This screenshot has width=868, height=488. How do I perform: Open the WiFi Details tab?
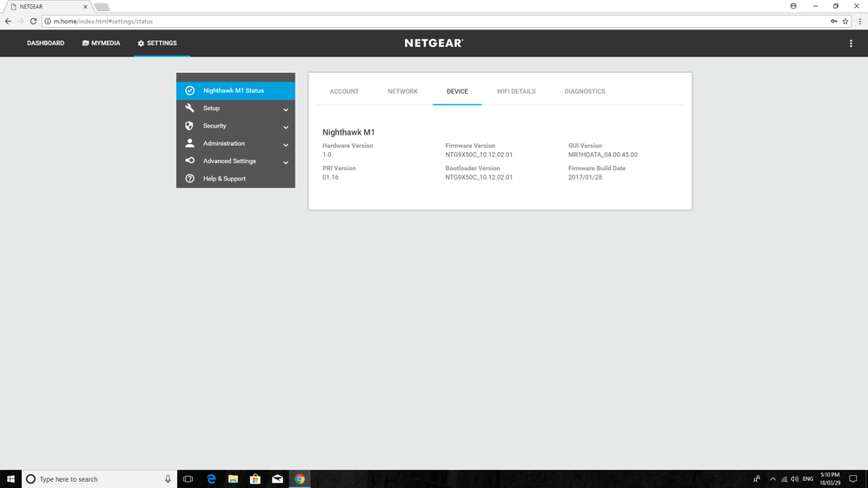516,91
